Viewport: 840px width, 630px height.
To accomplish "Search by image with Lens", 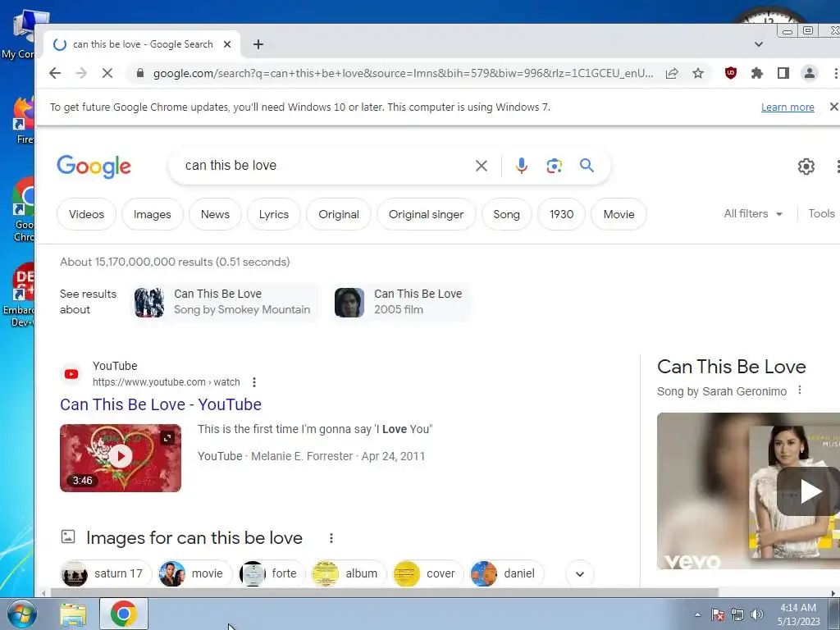I will click(x=555, y=166).
